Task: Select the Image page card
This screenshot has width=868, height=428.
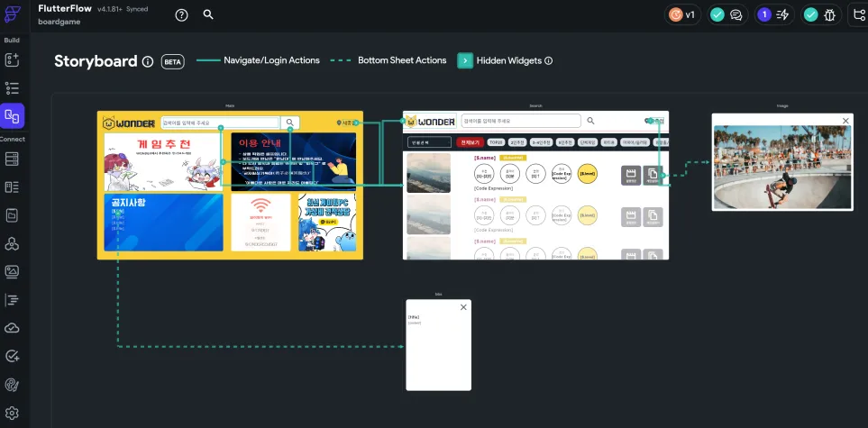Action: point(782,161)
